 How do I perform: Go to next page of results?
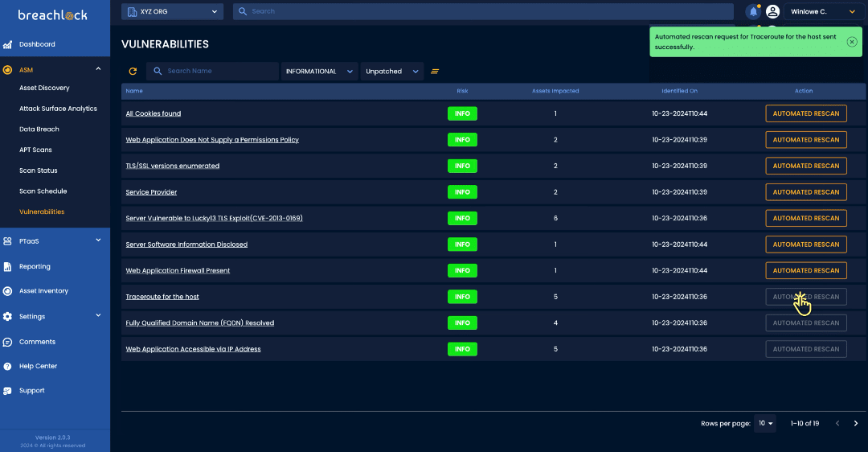pos(856,423)
